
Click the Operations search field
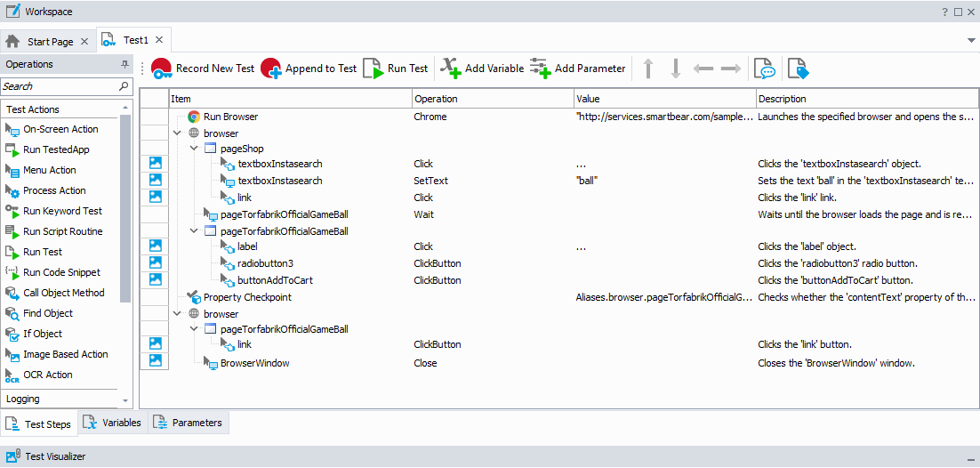coord(59,86)
